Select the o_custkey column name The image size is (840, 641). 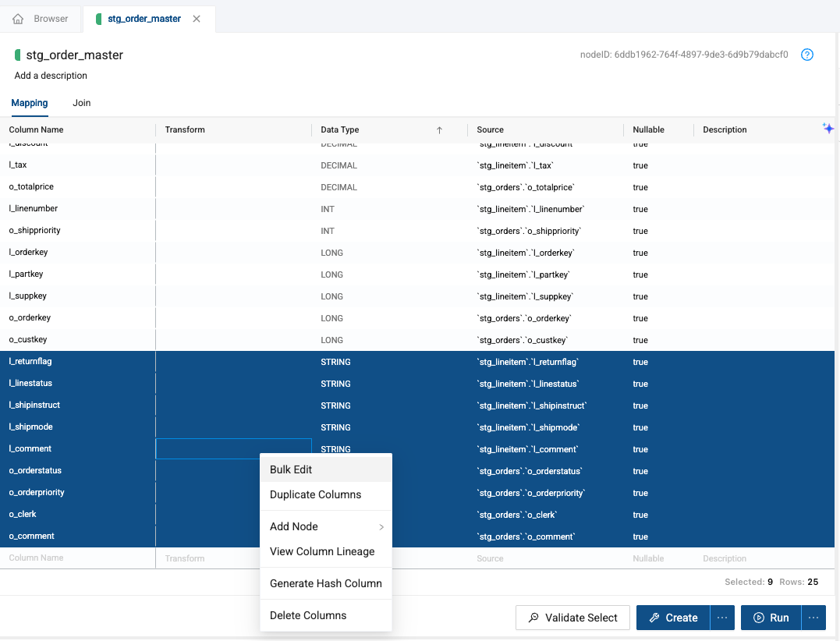click(28, 339)
